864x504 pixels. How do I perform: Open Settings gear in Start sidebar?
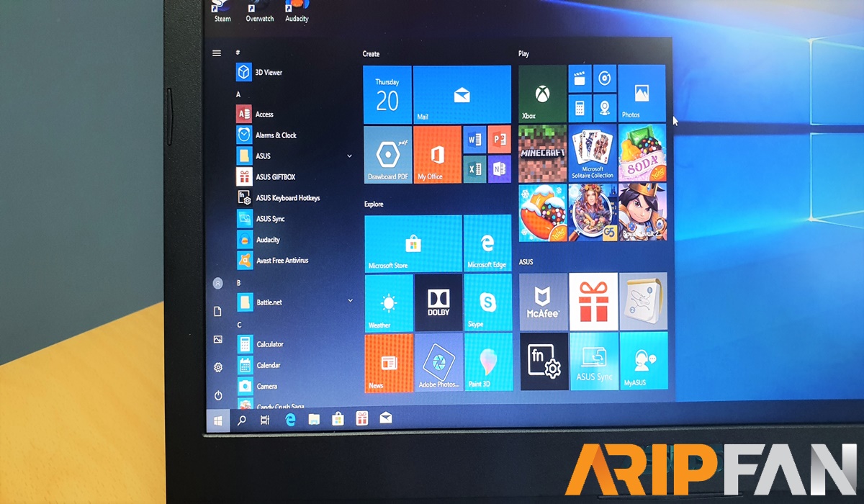pyautogui.click(x=218, y=367)
